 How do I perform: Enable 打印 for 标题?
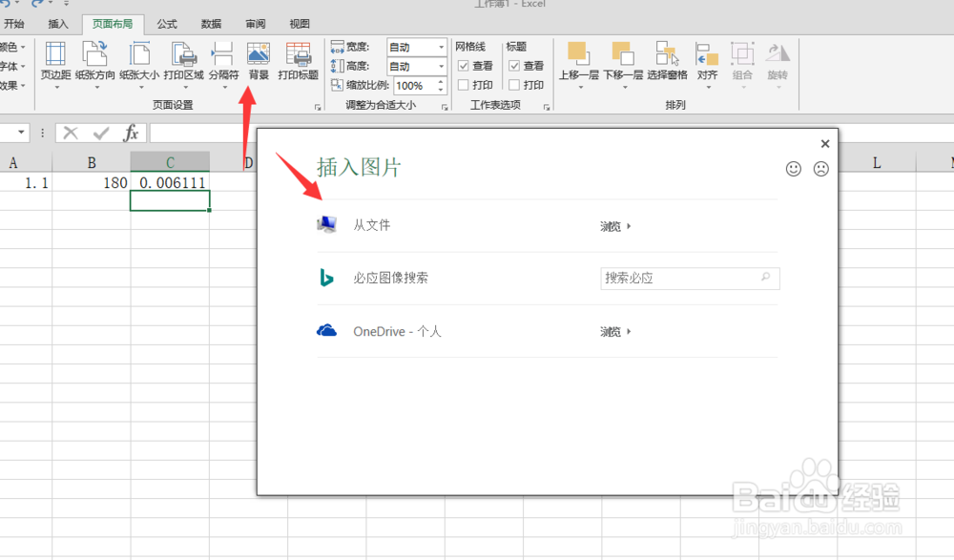[514, 84]
